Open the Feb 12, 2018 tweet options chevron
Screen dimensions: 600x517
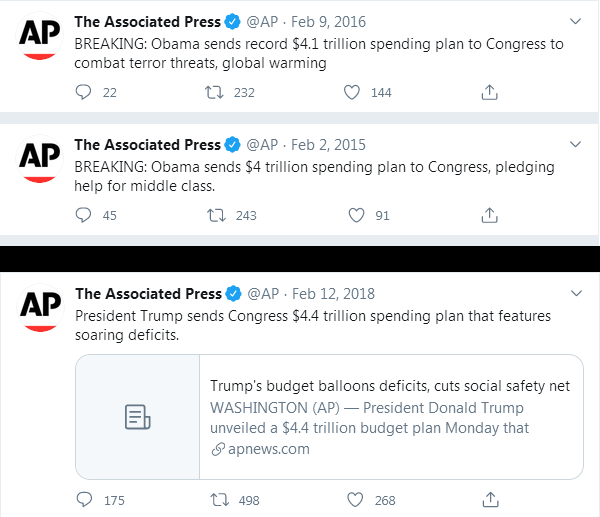(576, 293)
